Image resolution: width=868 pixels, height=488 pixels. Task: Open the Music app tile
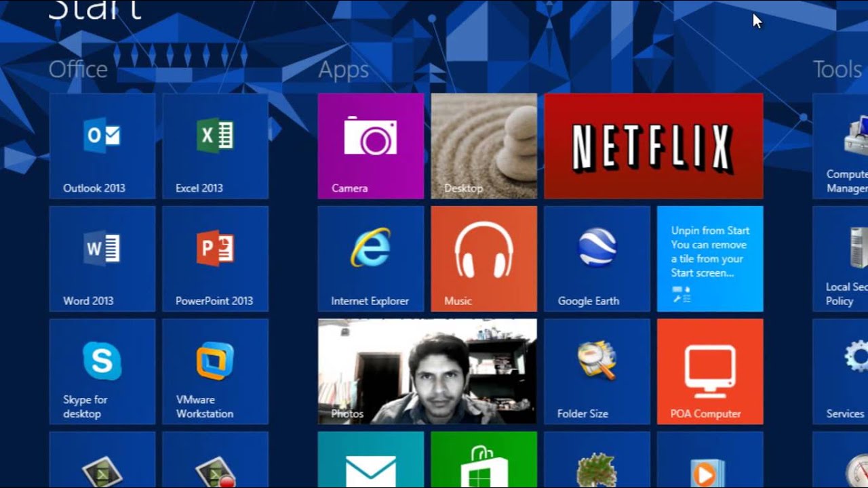pyautogui.click(x=484, y=259)
